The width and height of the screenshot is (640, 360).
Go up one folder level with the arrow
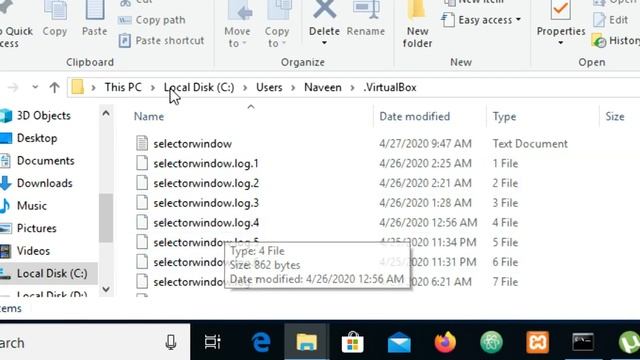54,87
